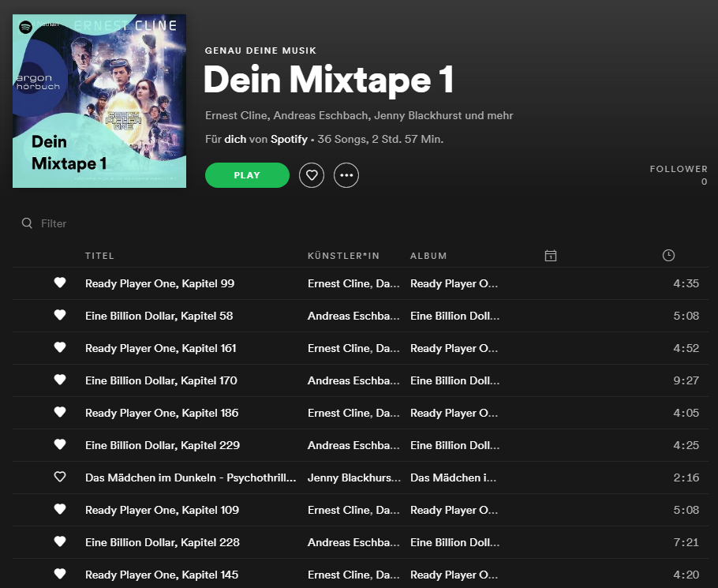Open Ernest Cline in the header description
Viewport: 718px width, 588px height.
[x=236, y=115]
